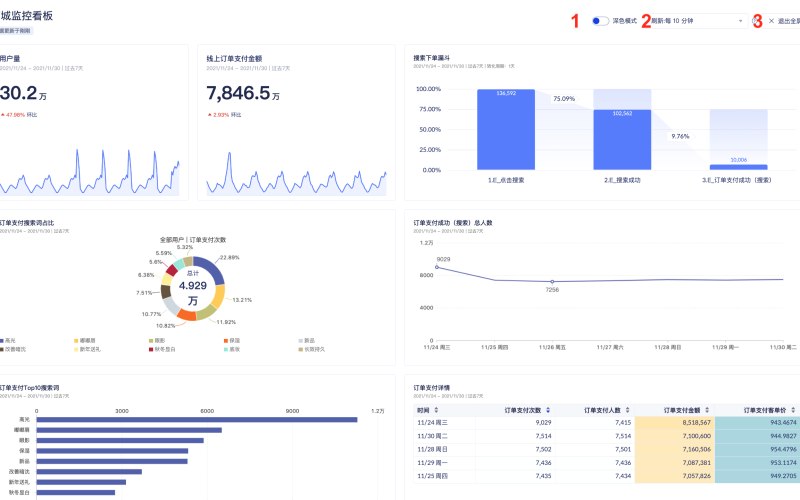Click the 7256 data point on line chart

click(552, 282)
